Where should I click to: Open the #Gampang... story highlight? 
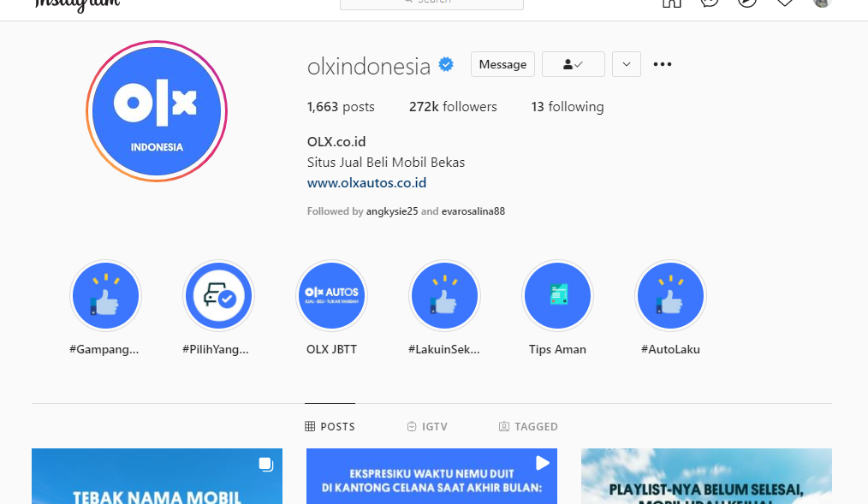tap(106, 296)
